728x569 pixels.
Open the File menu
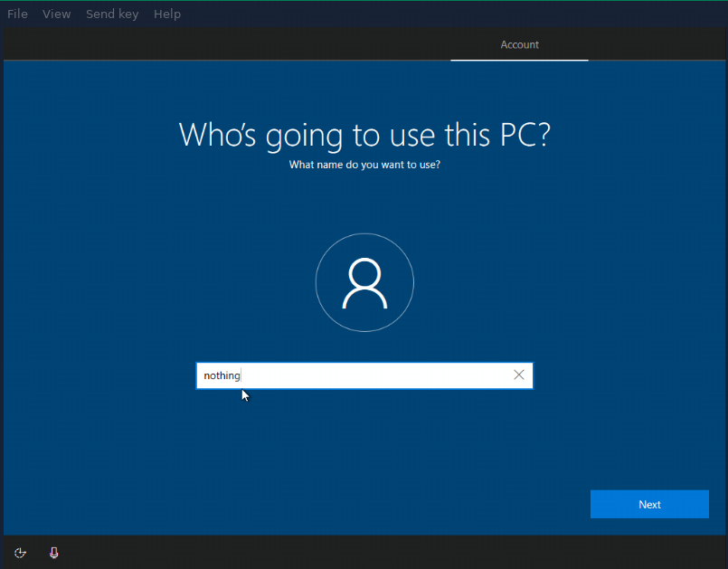(17, 14)
